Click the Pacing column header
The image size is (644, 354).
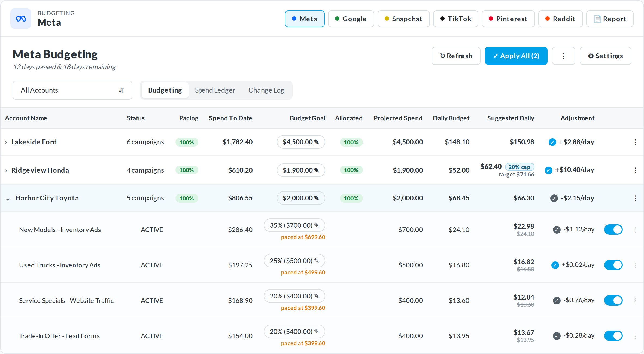pos(189,118)
